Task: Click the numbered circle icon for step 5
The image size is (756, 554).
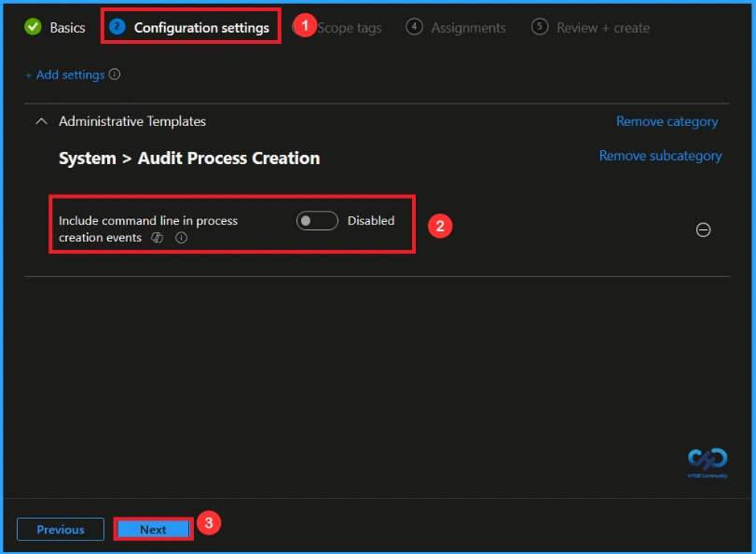Action: [540, 27]
